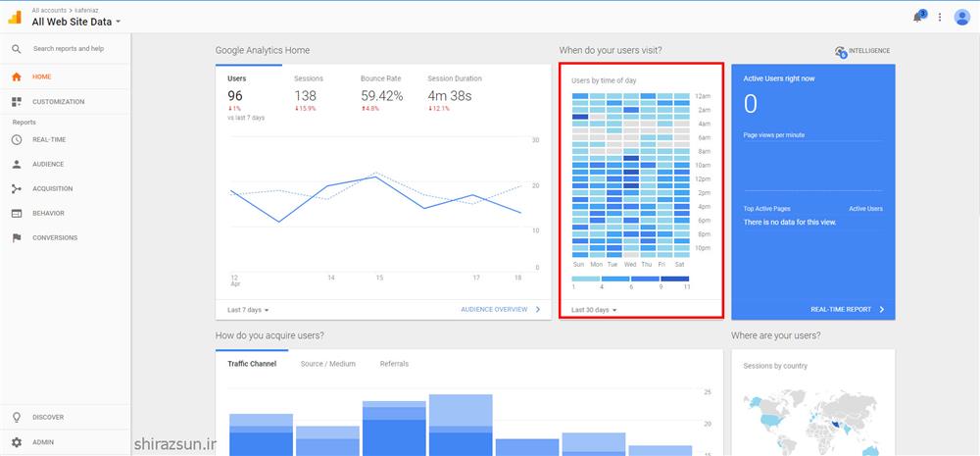Viewport: 980px width, 456px height.
Task: Switch to the Referrals tab
Action: pos(394,364)
